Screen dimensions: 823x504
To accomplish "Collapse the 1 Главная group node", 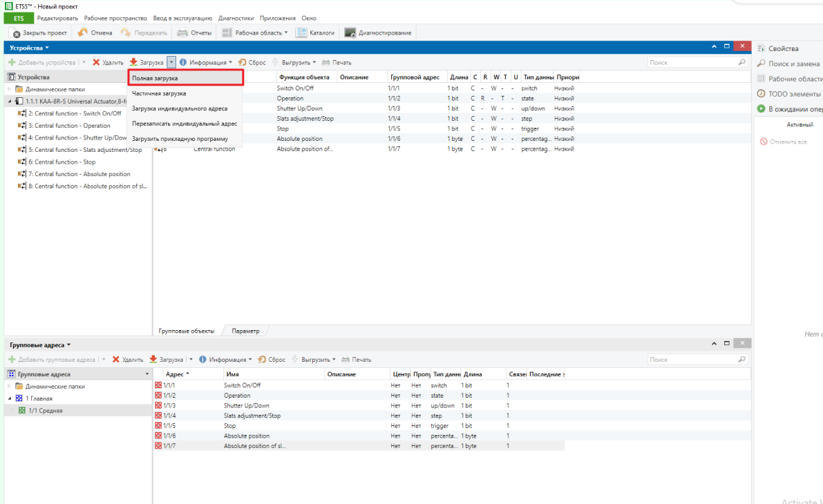I will [x=10, y=398].
